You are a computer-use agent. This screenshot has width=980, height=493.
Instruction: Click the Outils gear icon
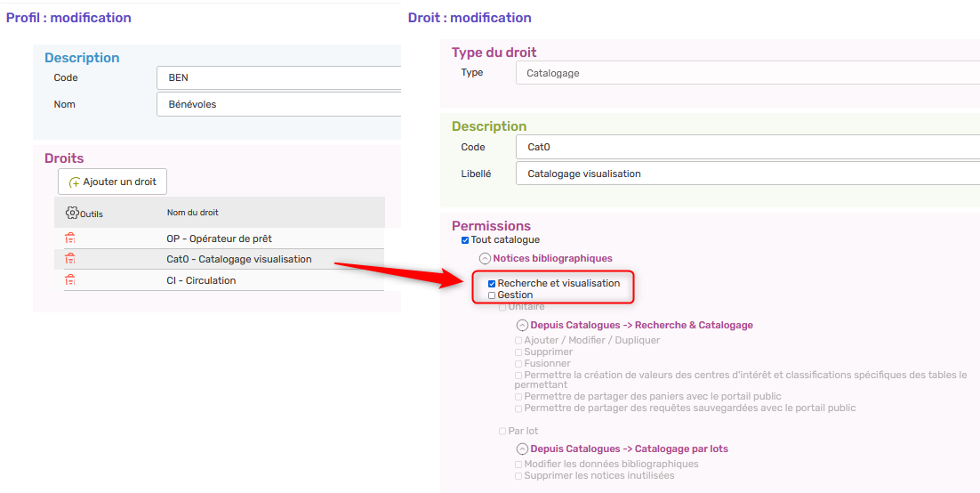(73, 213)
